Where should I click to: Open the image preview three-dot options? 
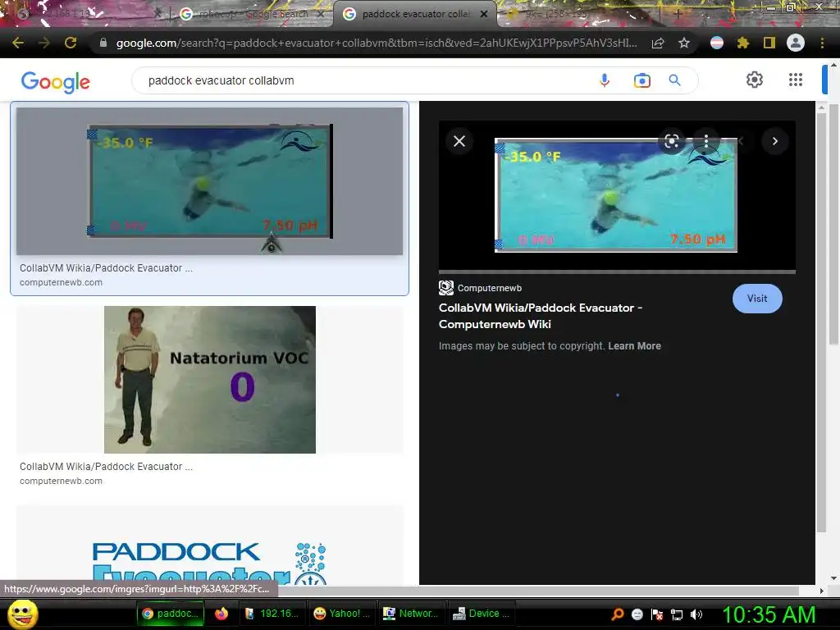coord(706,141)
